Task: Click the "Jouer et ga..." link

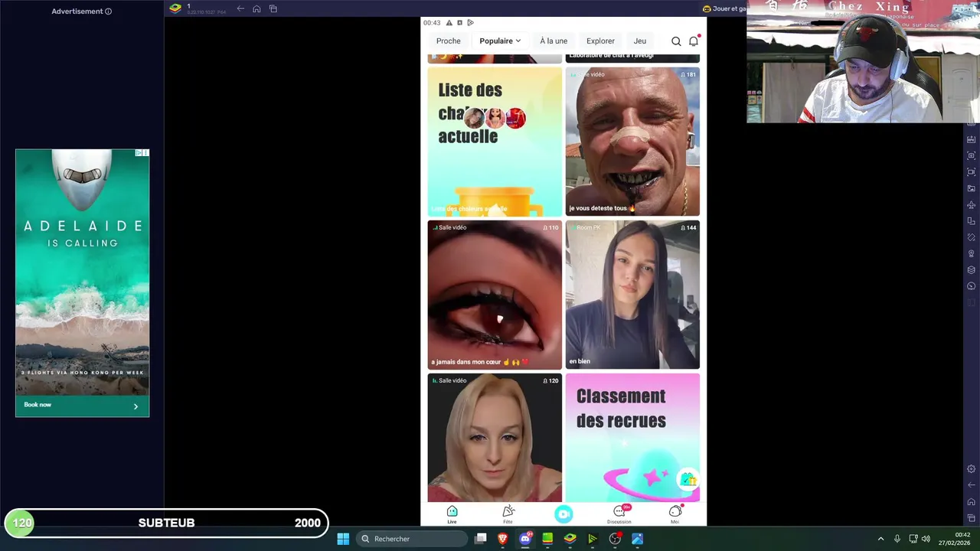Action: (724, 8)
